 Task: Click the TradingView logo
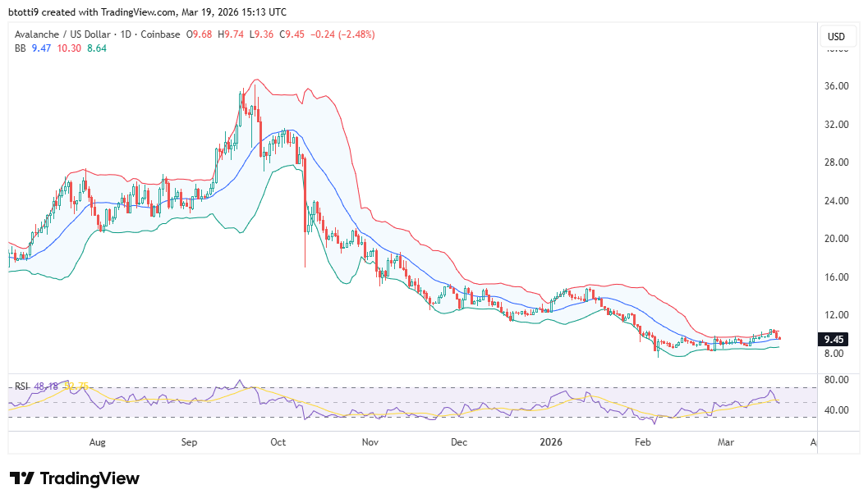click(21, 478)
